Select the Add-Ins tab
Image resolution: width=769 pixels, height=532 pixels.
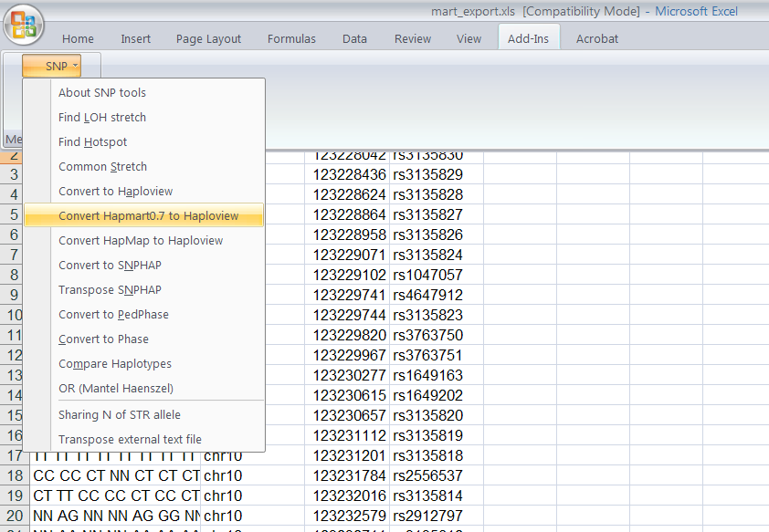[528, 38]
